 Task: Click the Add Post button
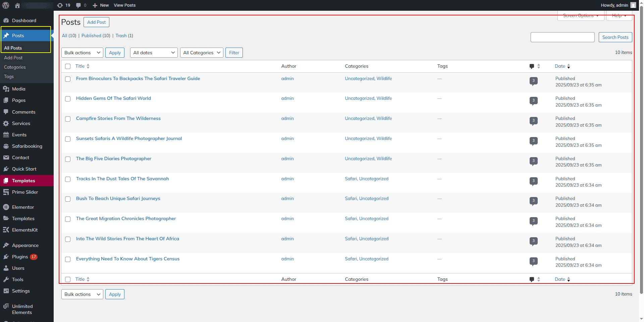(x=96, y=22)
